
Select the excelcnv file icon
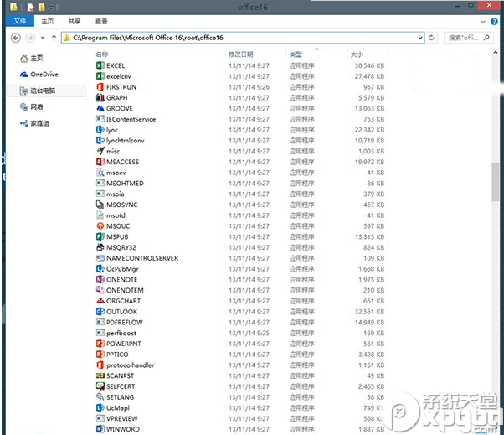100,76
